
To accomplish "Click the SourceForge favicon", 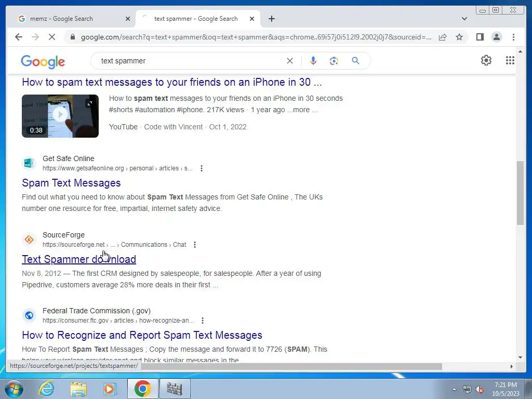I will 29,240.
